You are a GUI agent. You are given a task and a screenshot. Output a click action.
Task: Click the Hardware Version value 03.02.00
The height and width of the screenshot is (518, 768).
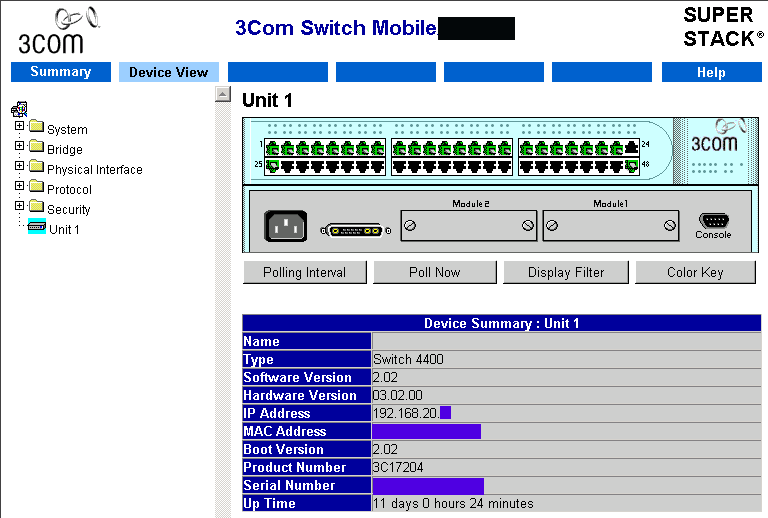[x=398, y=395]
